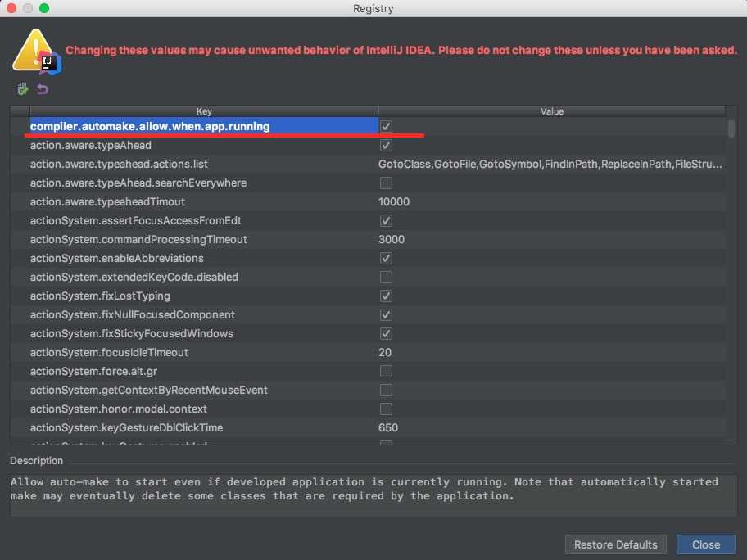Select the compiler.automake.allow.when.app.running row
The image size is (747, 560).
point(368,126)
